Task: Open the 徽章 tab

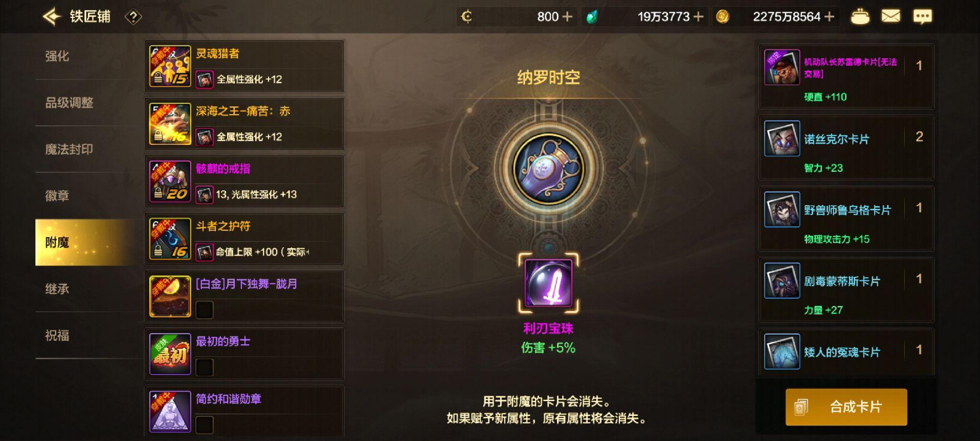Action: [x=57, y=196]
